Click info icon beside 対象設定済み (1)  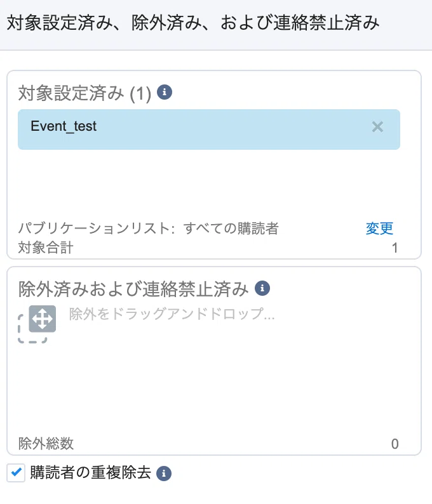click(165, 92)
